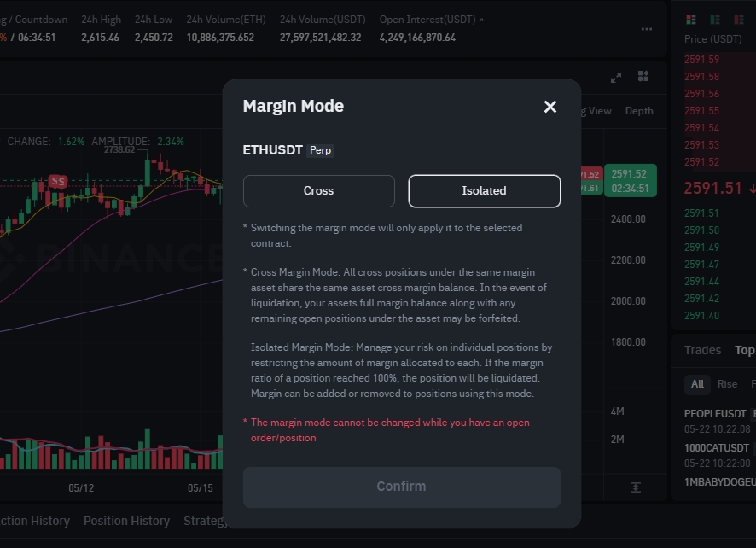
Task: Switch to the Depth chart tab
Action: pyautogui.click(x=639, y=111)
